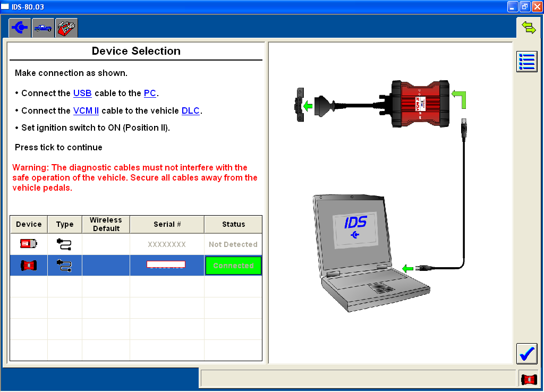This screenshot has height=392, width=544.
Task: Click the bottom status message field
Action: [358, 379]
